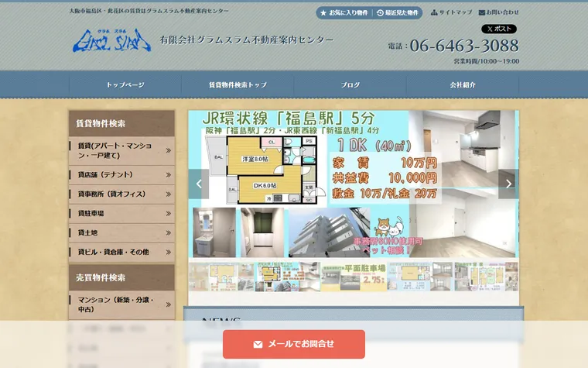Open the お問い合わせ contact link
Image resolution: width=588 pixels, height=368 pixels.
[499, 12]
